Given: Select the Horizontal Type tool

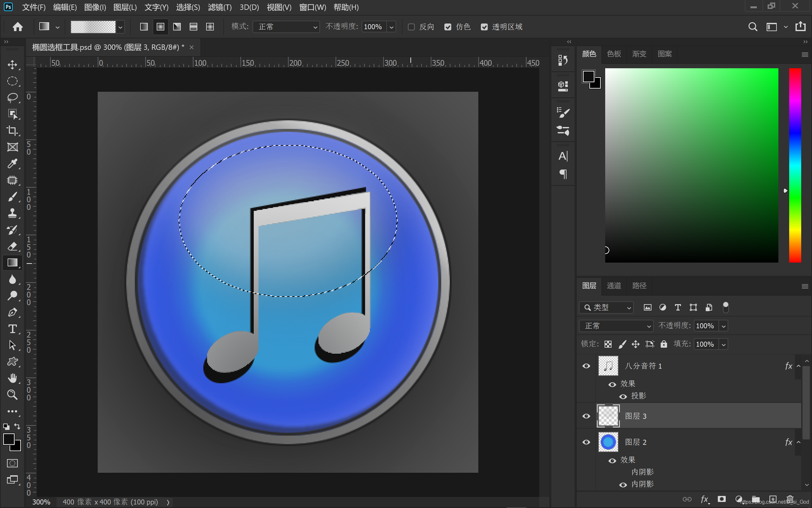Looking at the screenshot, I should (12, 329).
